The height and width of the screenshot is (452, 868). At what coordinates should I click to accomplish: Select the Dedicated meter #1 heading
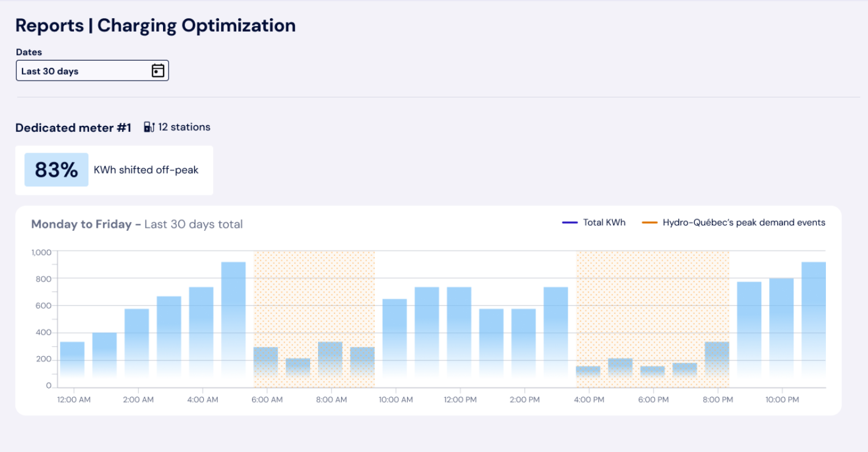coord(73,128)
